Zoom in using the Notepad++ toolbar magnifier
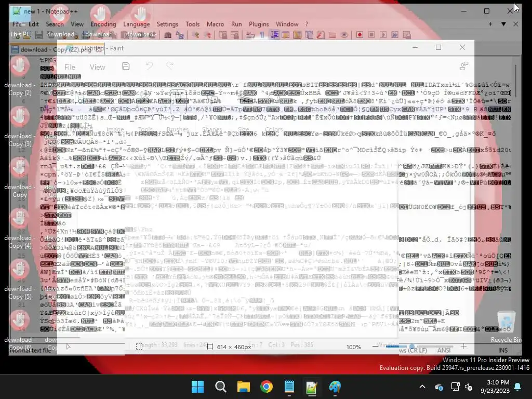Screen dimensions: 532x399 (x=195, y=35)
